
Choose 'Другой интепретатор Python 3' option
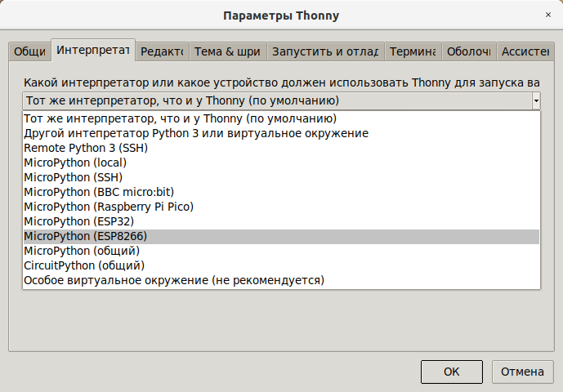(281, 134)
